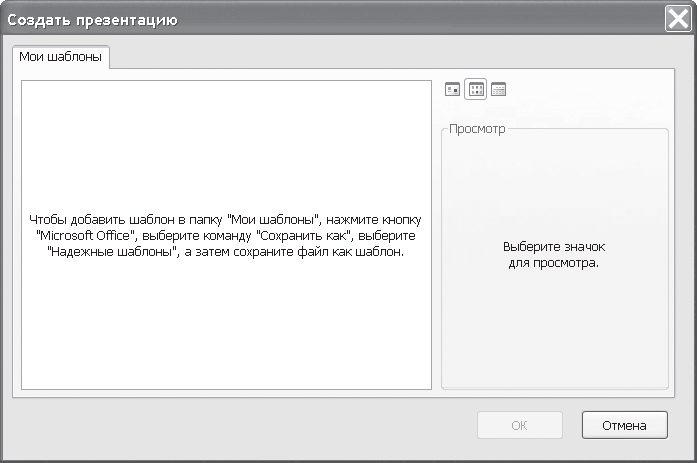This screenshot has width=697, height=463.
Task: Close the Создать презентацию dialog
Action: 678,19
